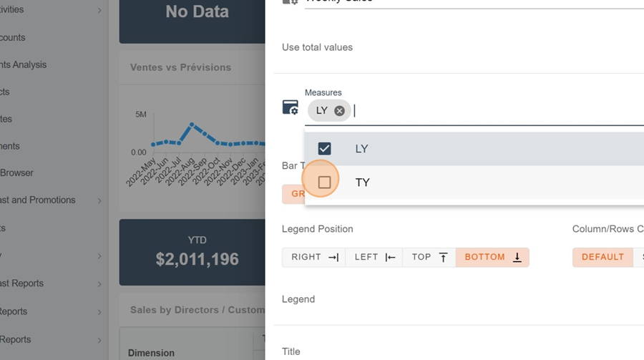
Task: Open the Accounts Analysis sidebar item
Action: pos(24,64)
